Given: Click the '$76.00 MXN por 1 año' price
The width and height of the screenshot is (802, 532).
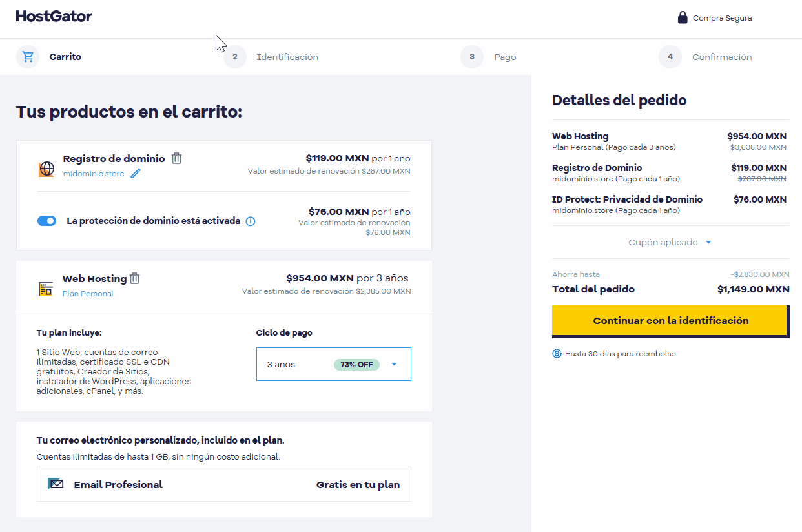Looking at the screenshot, I should click(359, 212).
